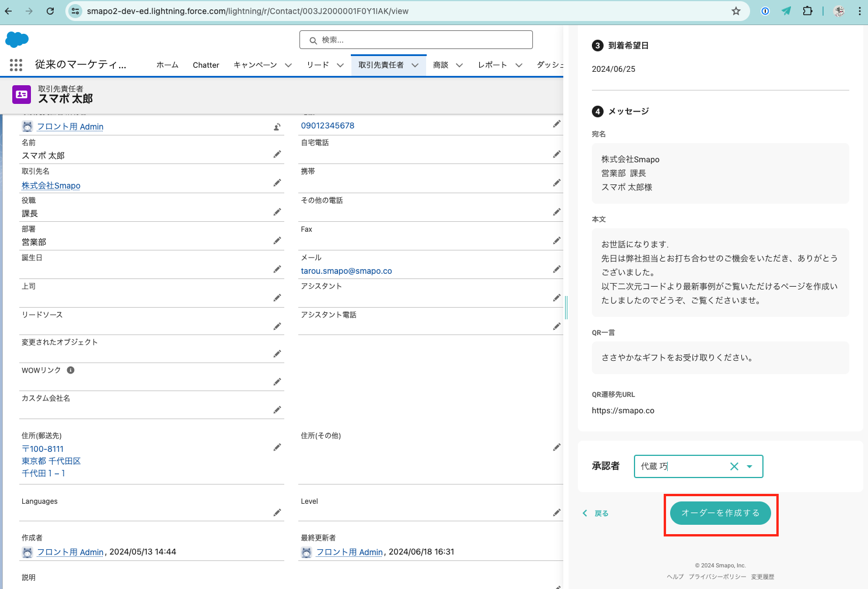Open the 株式会社Smapo account link
This screenshot has width=868, height=589.
[x=51, y=186]
